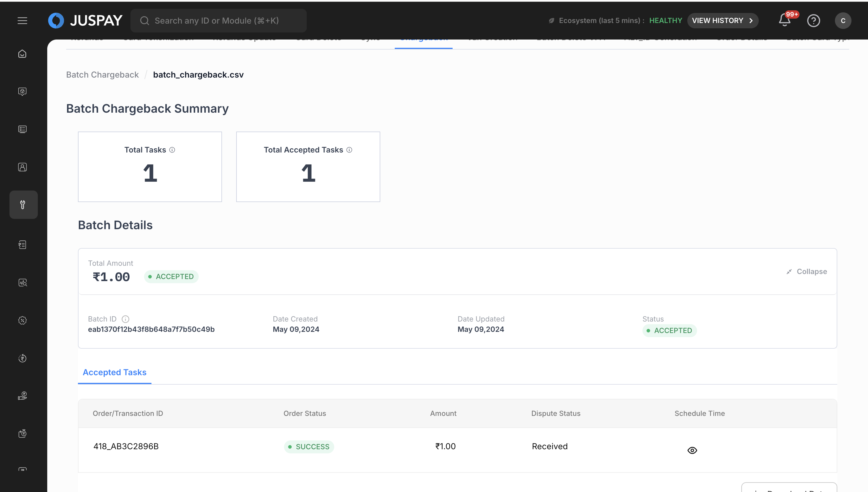Go to home icon in sidebar
This screenshot has height=492, width=868.
(x=22, y=54)
